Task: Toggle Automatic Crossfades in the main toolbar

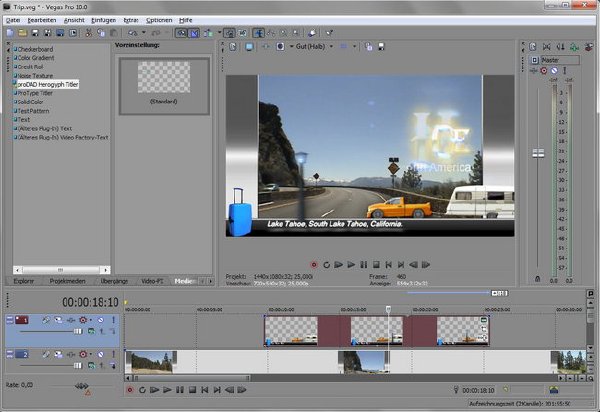Action: (x=194, y=33)
